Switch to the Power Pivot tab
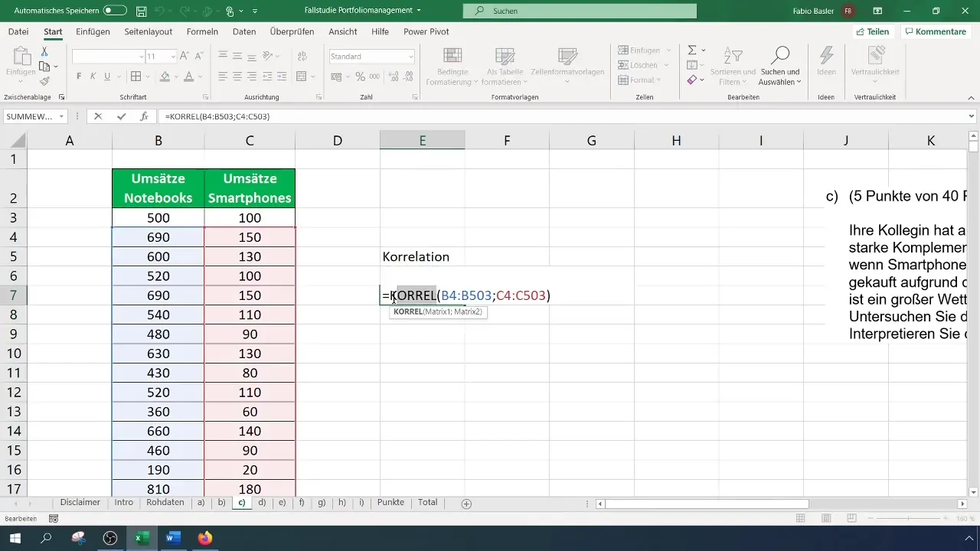The image size is (980, 551). 426,31
